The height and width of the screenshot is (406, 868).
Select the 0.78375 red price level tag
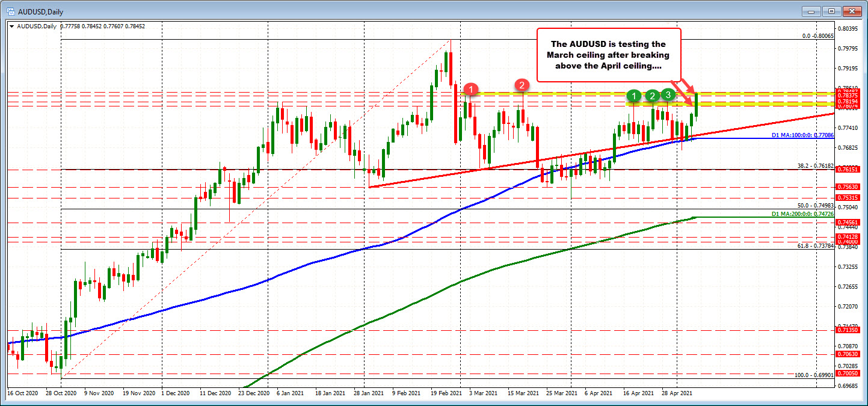coord(849,96)
